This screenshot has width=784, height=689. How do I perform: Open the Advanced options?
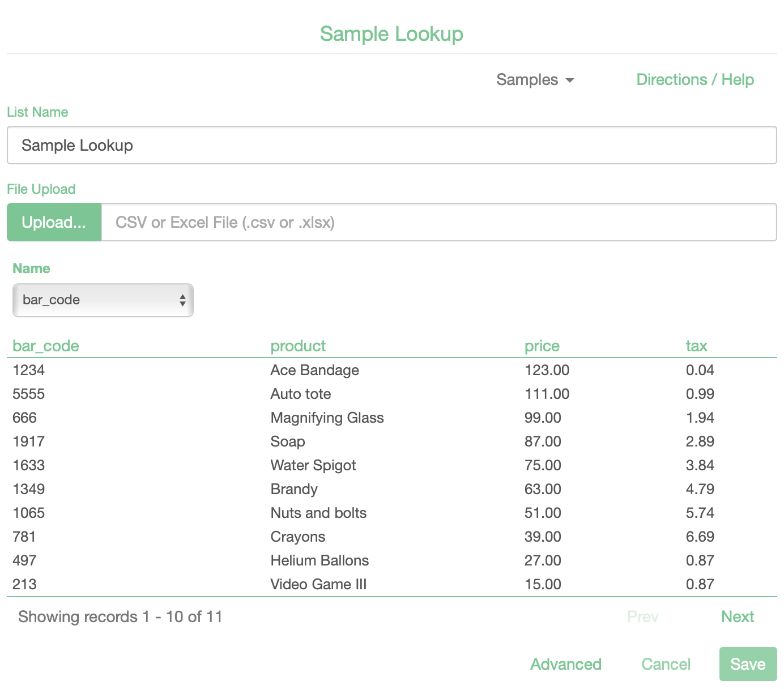click(565, 665)
